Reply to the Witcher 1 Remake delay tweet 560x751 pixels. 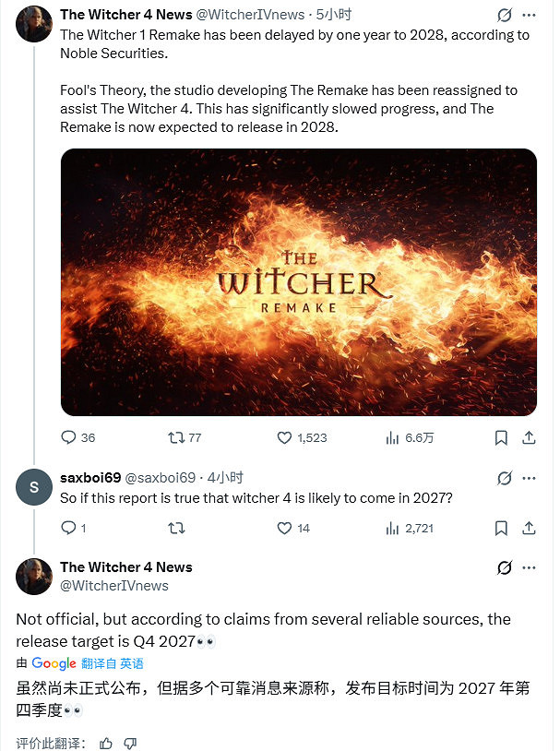tap(68, 437)
